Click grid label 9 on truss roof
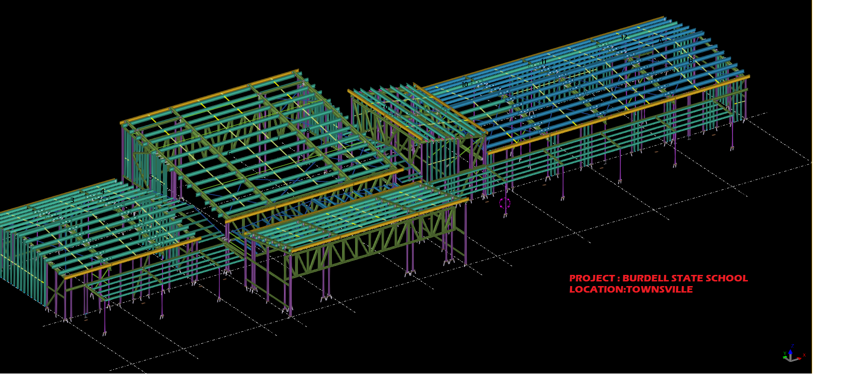The width and height of the screenshot is (868, 387). [386, 107]
